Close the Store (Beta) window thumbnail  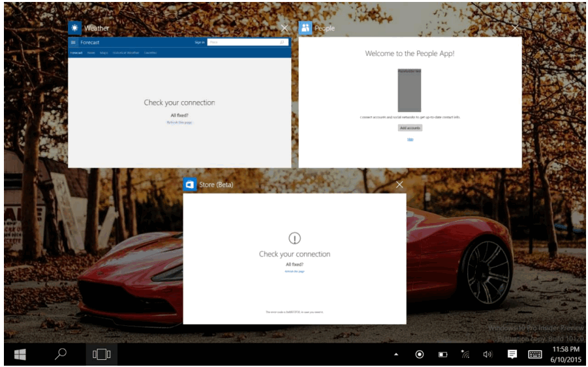(399, 184)
